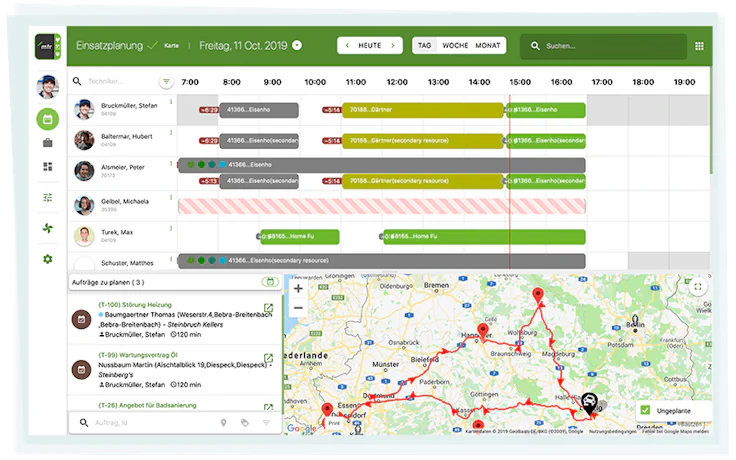Click red 6:29 travel badge in Bruckmüller row

(x=209, y=110)
